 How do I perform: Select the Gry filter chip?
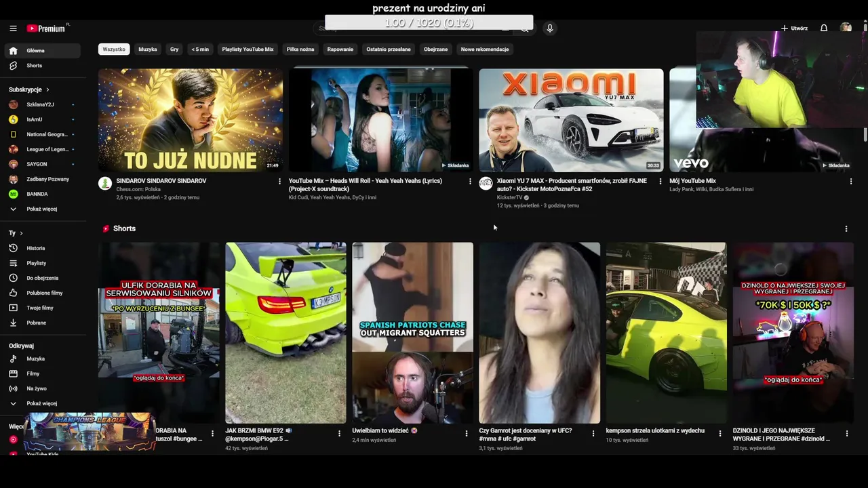coord(174,49)
